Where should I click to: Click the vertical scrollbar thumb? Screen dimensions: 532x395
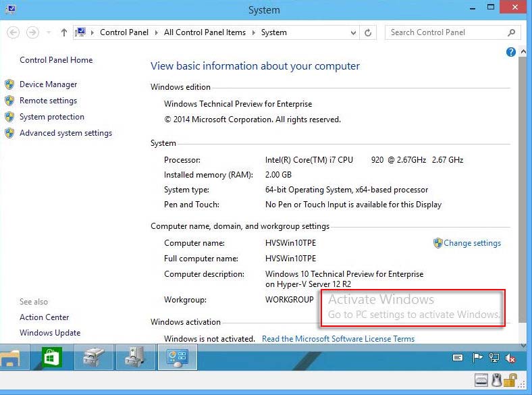tap(523, 190)
